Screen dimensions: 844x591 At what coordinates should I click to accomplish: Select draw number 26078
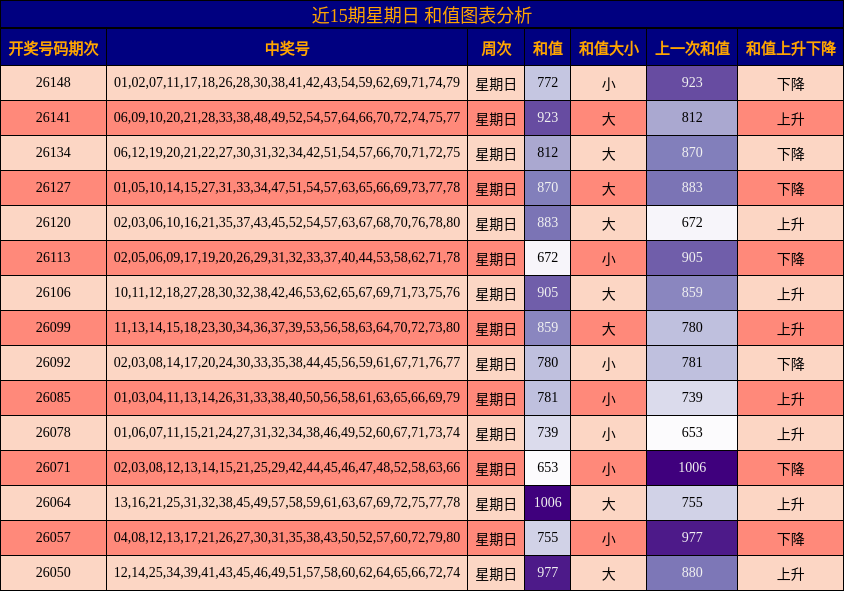(53, 433)
